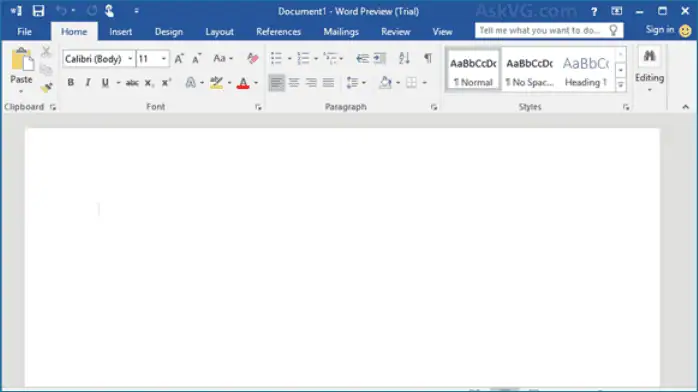
Task: Toggle Bold formatting
Action: [x=70, y=83]
